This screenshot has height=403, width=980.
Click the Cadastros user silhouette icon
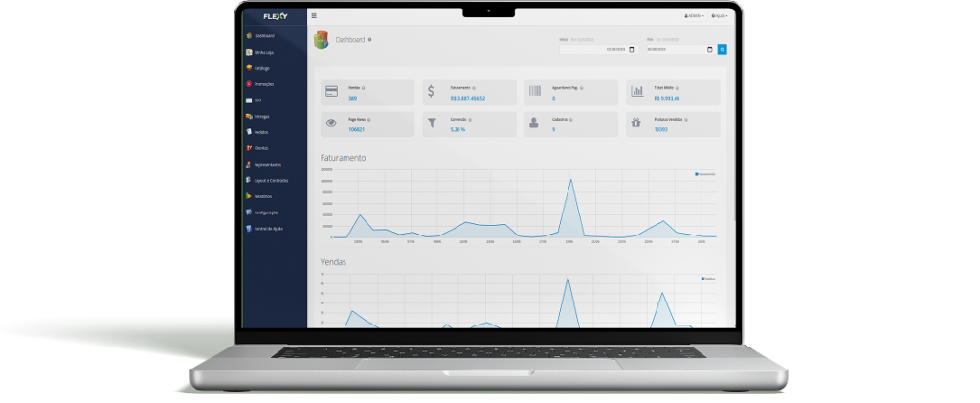click(x=534, y=123)
